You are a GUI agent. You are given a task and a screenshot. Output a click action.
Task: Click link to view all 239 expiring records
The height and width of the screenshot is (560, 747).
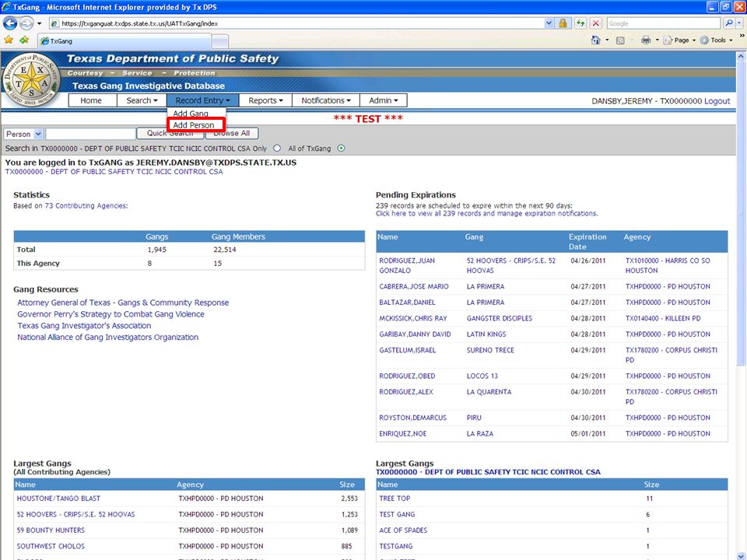coord(486,214)
